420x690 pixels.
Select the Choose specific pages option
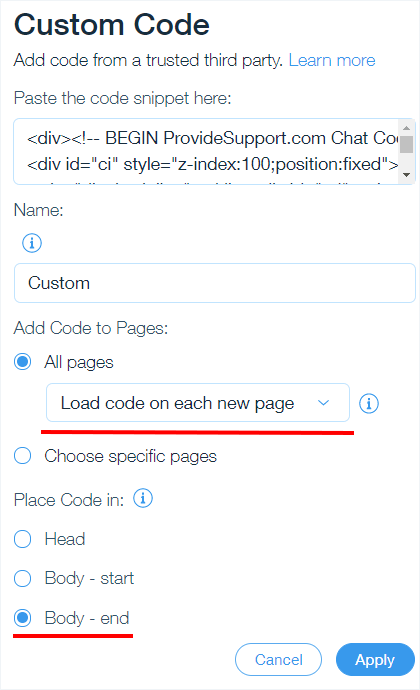(22, 455)
